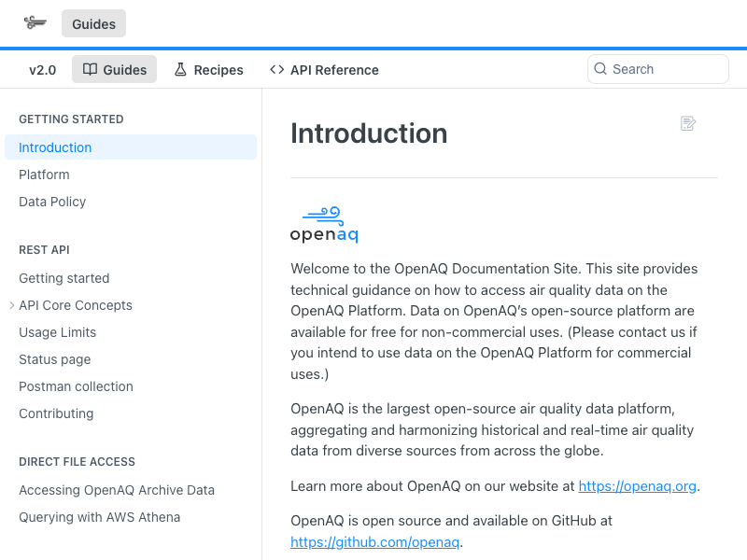This screenshot has height=560, width=747.
Task: Click the OpenAQ wind logo in header
Action: [35, 22]
